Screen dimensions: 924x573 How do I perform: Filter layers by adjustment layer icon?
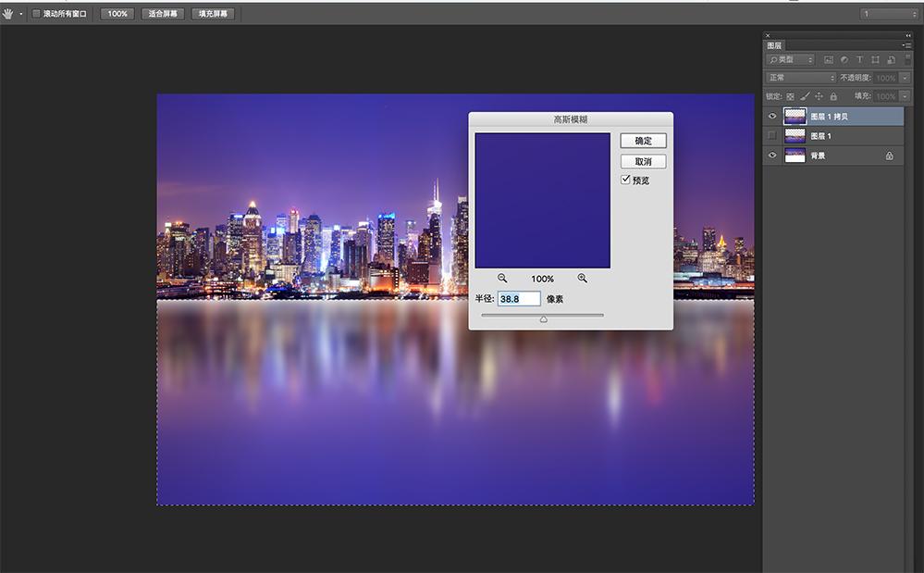click(x=844, y=59)
